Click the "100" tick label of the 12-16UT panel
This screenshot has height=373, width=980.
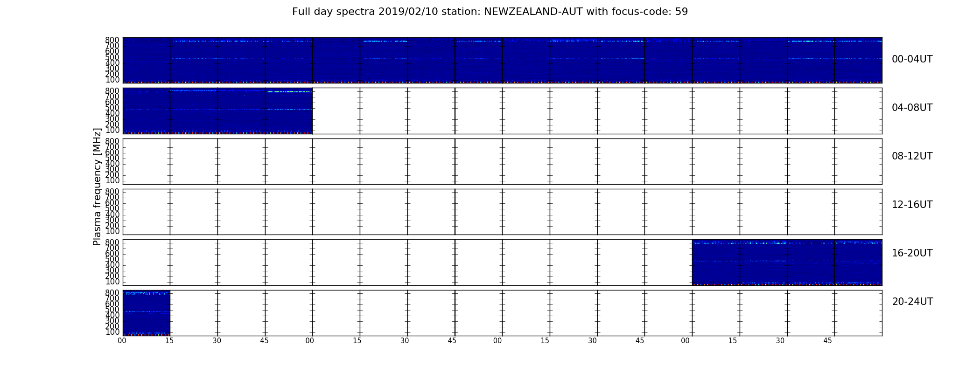[x=112, y=231]
